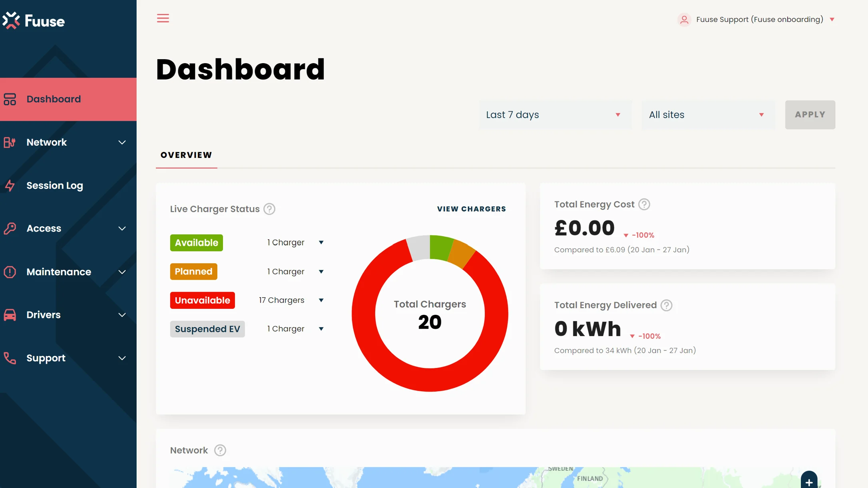
Task: Expand the Planned chargers list arrow
Action: pos(321,272)
